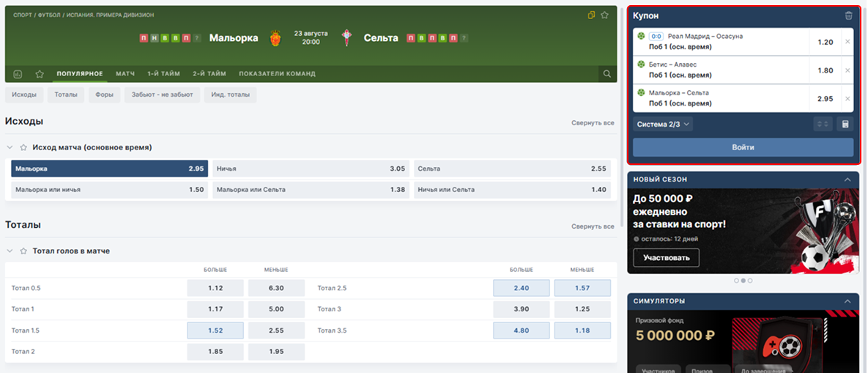
Task: Star the Исход матча (основное время) market
Action: point(23,147)
